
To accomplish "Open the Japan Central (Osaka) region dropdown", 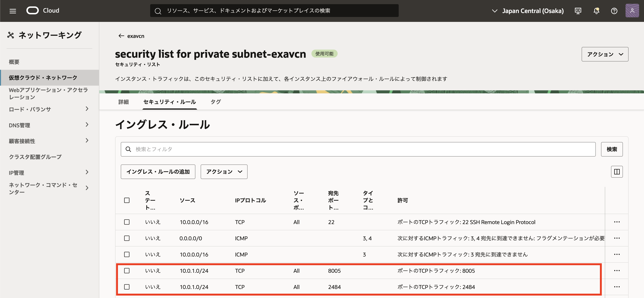I will pos(528,11).
